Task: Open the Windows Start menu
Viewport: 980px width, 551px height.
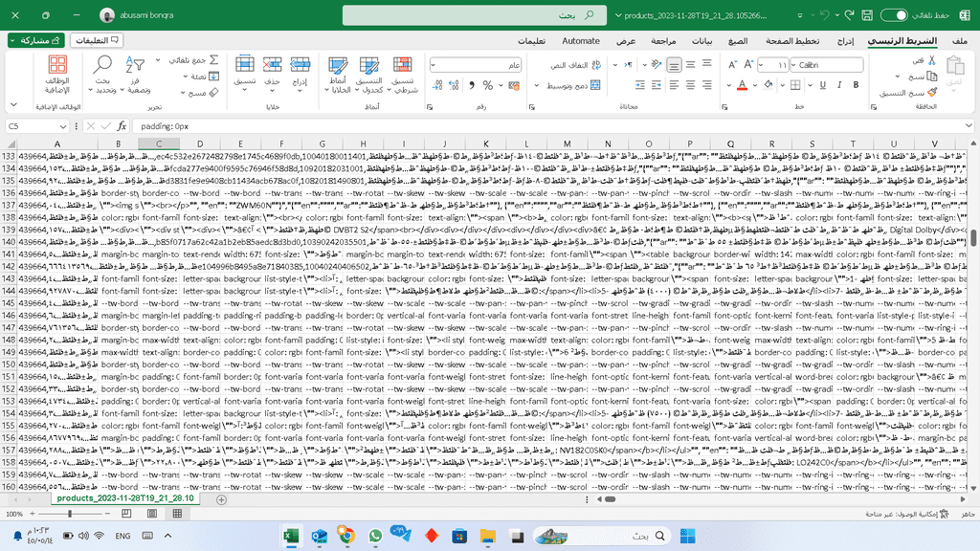Action: (687, 536)
